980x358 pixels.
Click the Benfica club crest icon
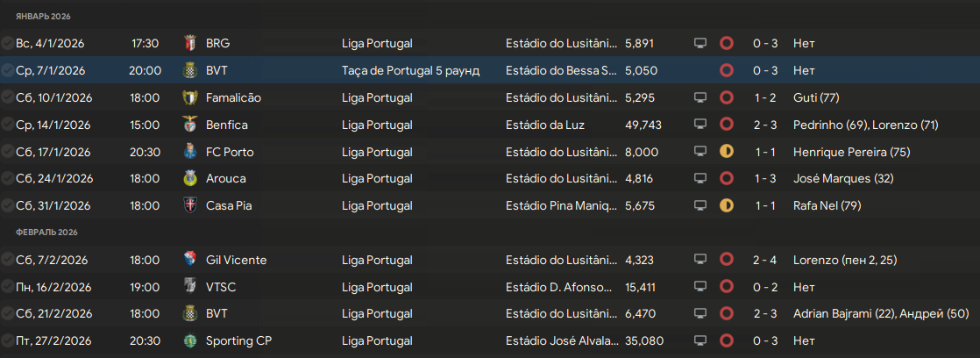coord(189,125)
